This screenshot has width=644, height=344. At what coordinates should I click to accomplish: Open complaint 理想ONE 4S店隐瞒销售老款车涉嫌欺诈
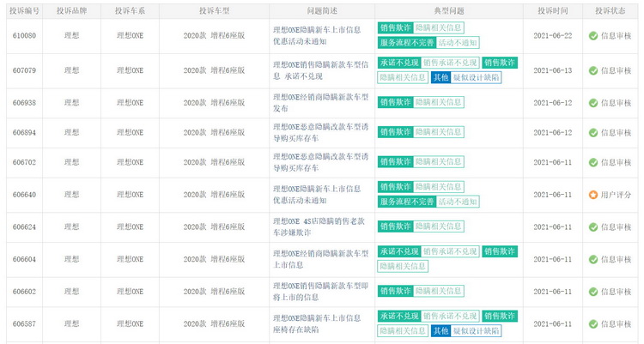coord(319,226)
